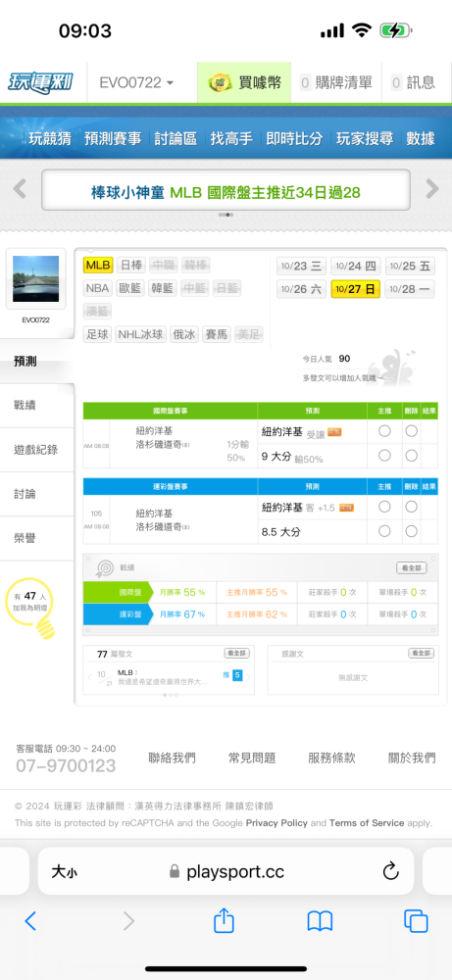452x980 pixels.
Task: Tap the 推 5 recommend badge
Action: pos(232,675)
